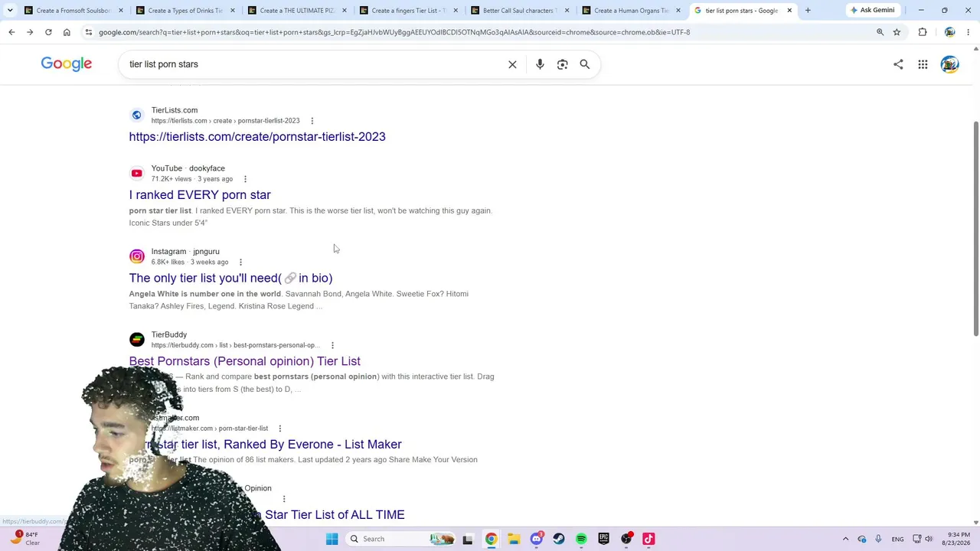Click the Chrome address bar URL
Image resolution: width=980 pixels, height=551 pixels.
tap(394, 32)
